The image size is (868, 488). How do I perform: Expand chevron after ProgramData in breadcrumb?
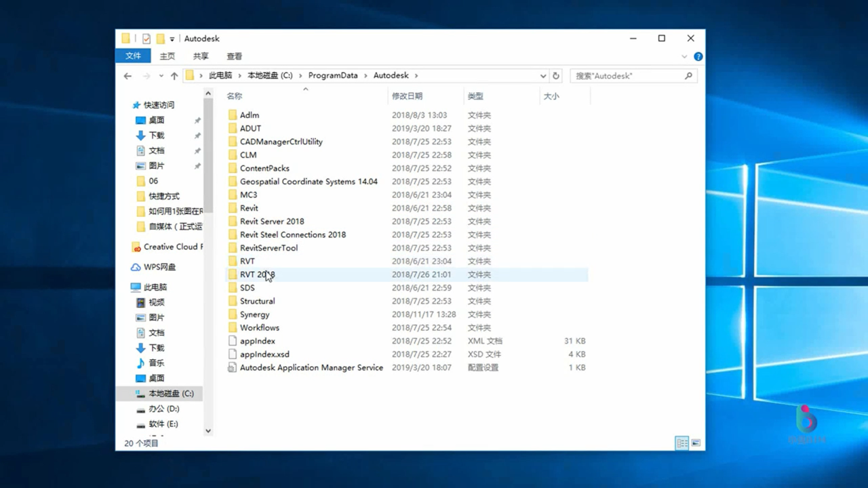366,76
